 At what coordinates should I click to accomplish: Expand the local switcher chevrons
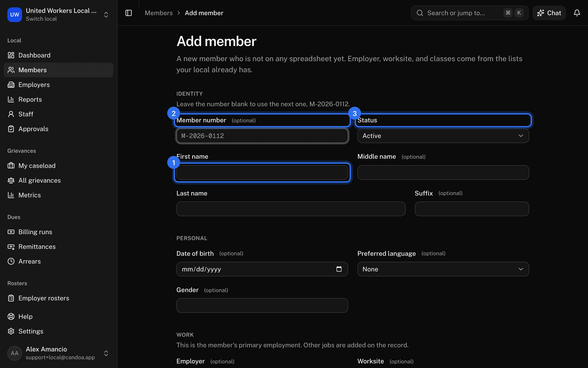(106, 14)
